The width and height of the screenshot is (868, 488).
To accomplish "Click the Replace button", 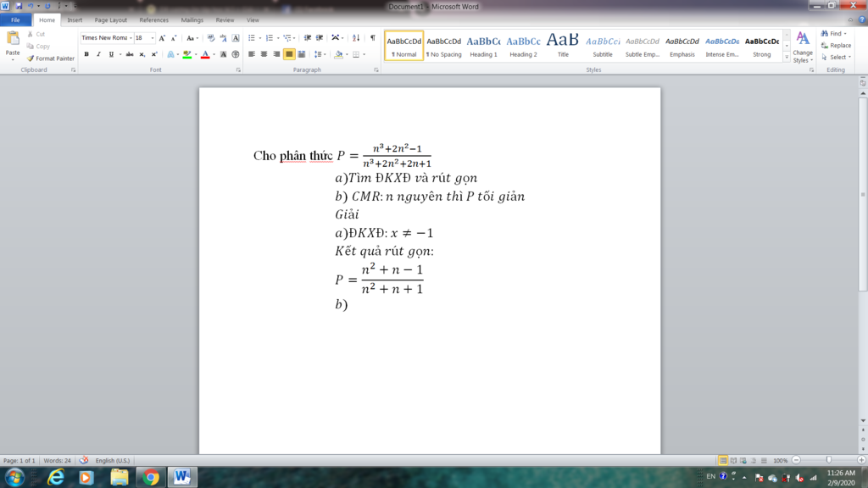I will (837, 46).
